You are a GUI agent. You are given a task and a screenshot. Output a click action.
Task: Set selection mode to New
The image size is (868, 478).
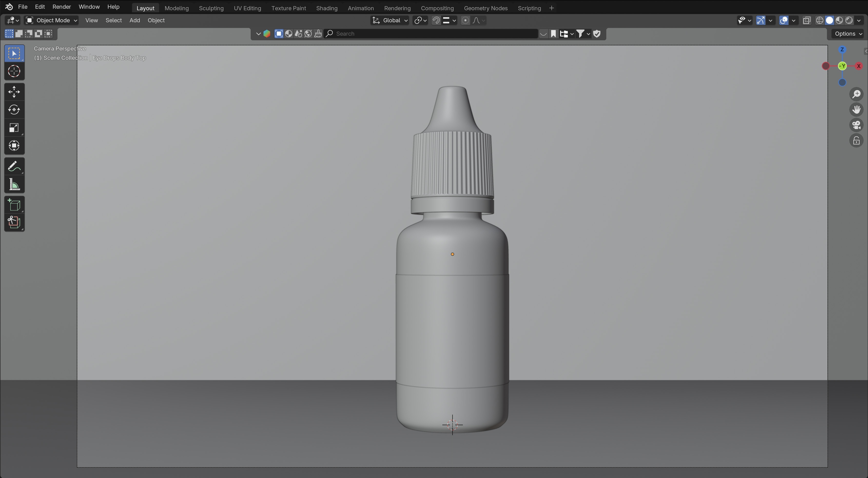click(x=9, y=34)
